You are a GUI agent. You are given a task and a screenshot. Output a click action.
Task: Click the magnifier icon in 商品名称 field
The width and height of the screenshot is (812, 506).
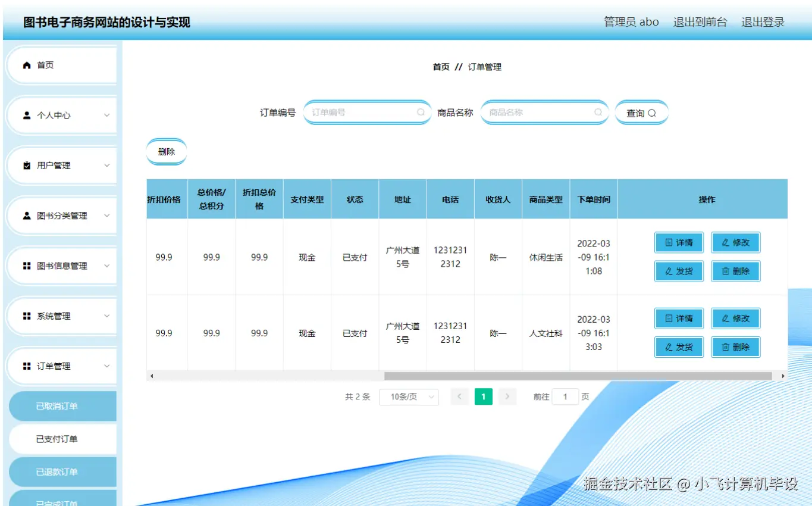pyautogui.click(x=598, y=112)
